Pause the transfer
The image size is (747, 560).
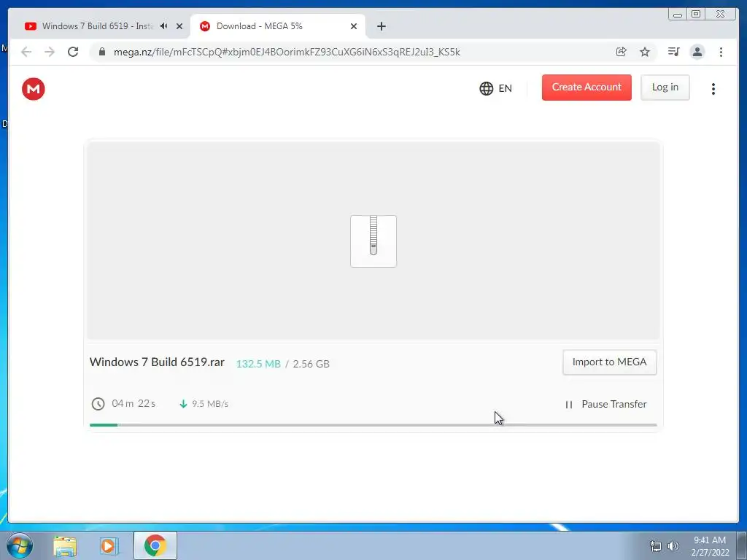[x=606, y=404]
